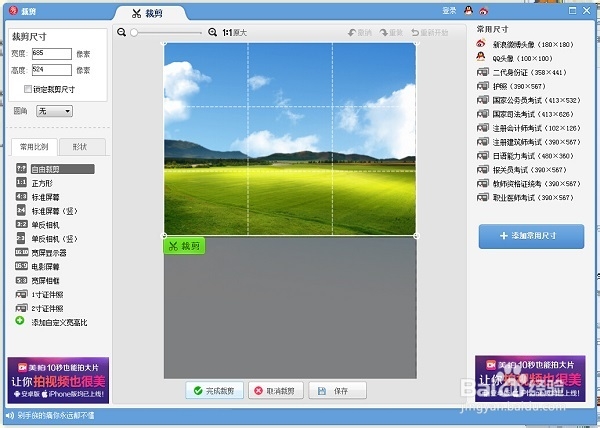Click the Weibo icon in title bar
This screenshot has width=600, height=428.
pos(484,11)
